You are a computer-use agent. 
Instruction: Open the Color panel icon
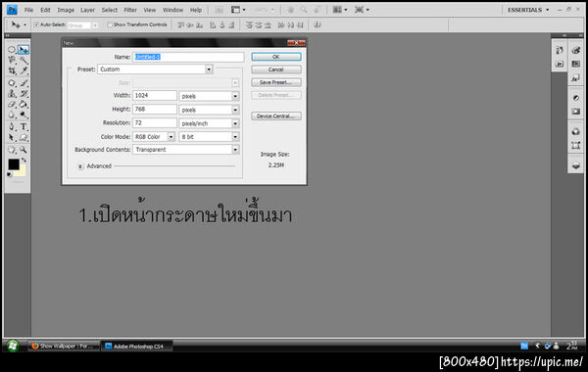coord(576,50)
